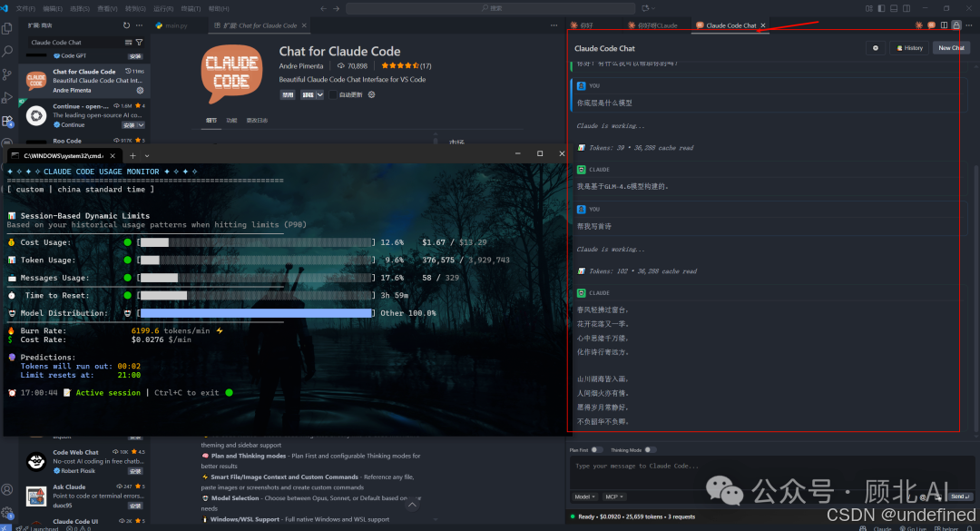Screen dimensions: 980x531
Task: Select the Ask Claude extension entry
Action: 84,496
